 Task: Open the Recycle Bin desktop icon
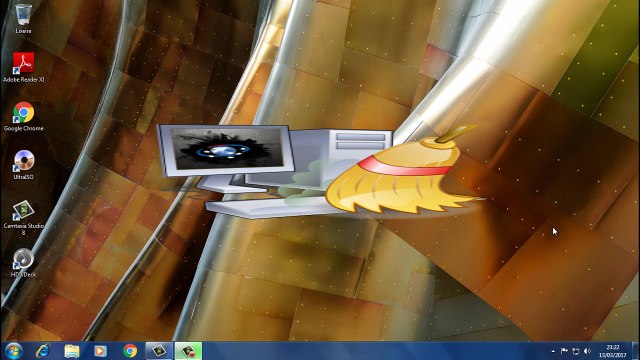(x=23, y=18)
